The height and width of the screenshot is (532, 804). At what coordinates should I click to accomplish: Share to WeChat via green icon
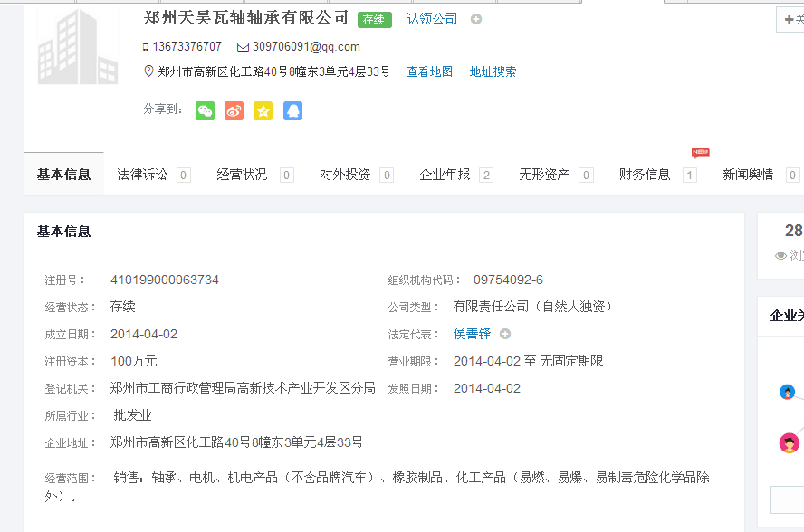point(206,110)
